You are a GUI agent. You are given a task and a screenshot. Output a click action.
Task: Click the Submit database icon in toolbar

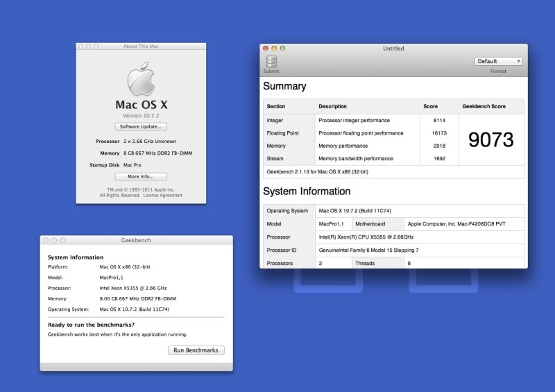click(x=271, y=61)
